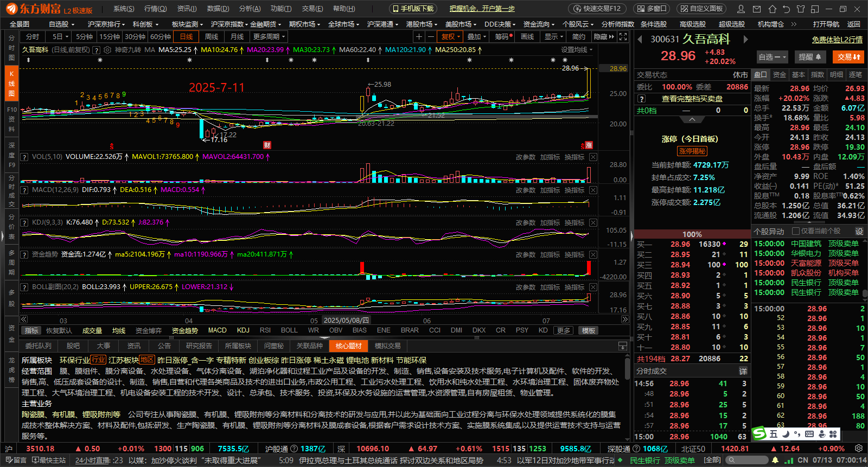Toggle 模板 template button
The image size is (868, 467).
pos(589,330)
